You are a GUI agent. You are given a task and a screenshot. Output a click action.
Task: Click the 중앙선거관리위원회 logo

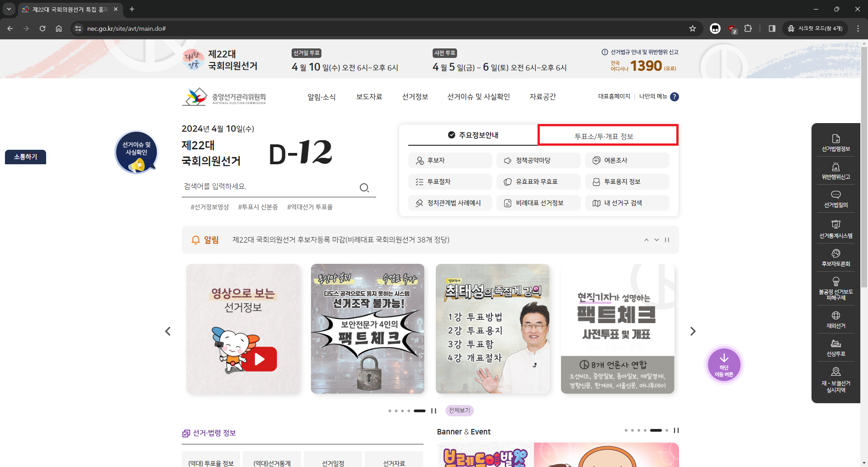click(224, 96)
